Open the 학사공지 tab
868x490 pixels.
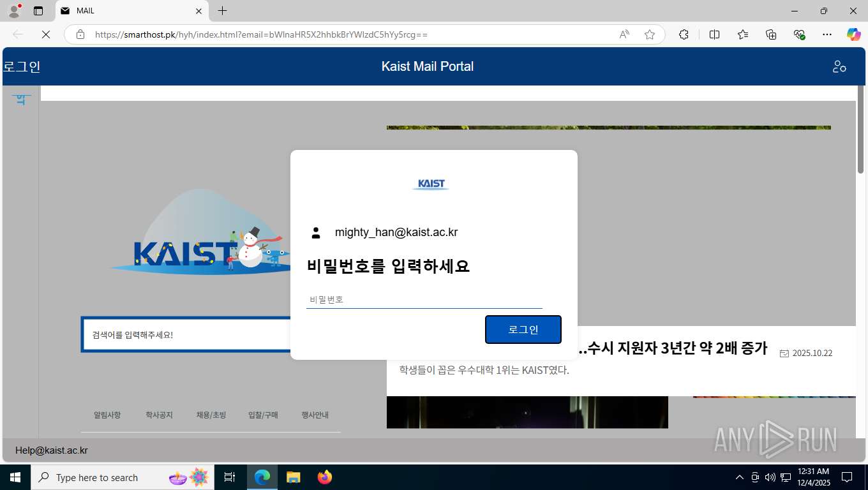pyautogui.click(x=159, y=415)
